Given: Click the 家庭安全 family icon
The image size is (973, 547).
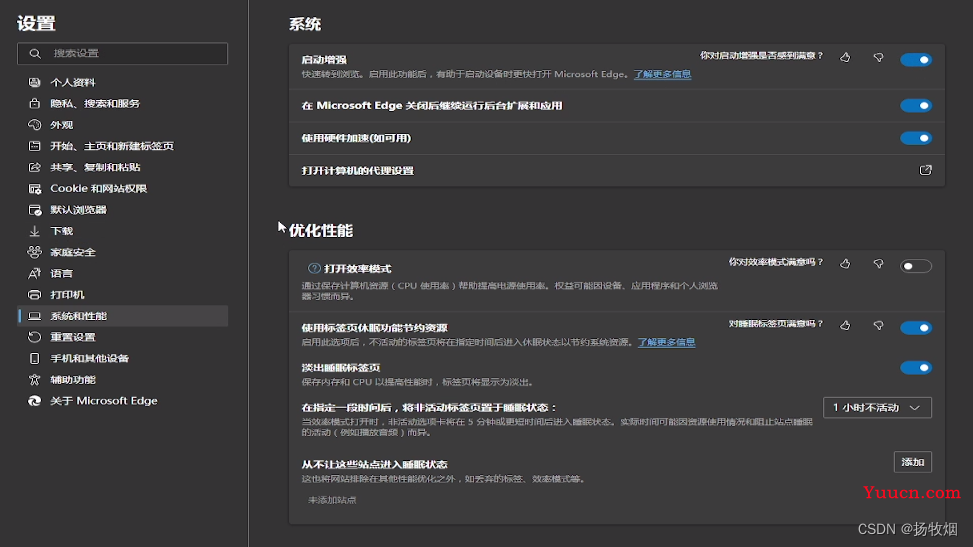Looking at the screenshot, I should (x=35, y=252).
